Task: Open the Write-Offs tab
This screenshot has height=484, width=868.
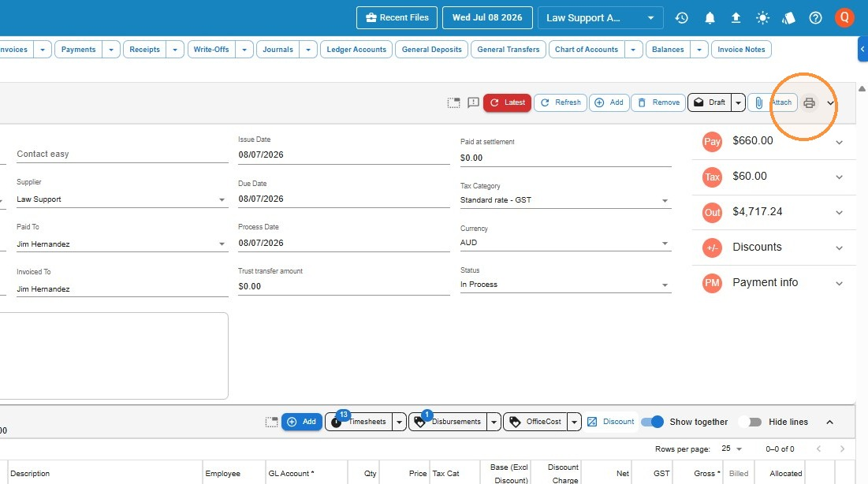Action: (211, 50)
